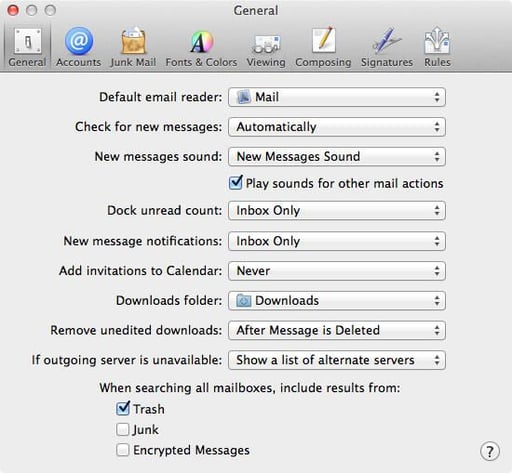Click the Composing tab label

coord(323,62)
